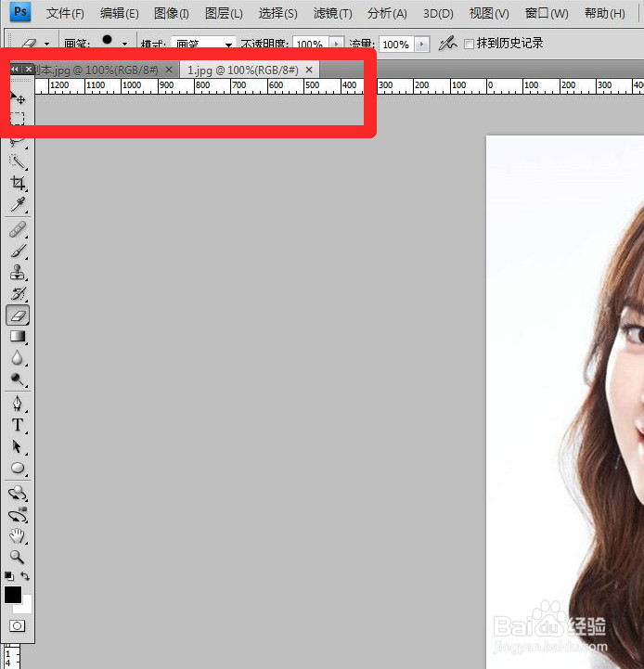Select the Healing Brush tool

(x=18, y=229)
